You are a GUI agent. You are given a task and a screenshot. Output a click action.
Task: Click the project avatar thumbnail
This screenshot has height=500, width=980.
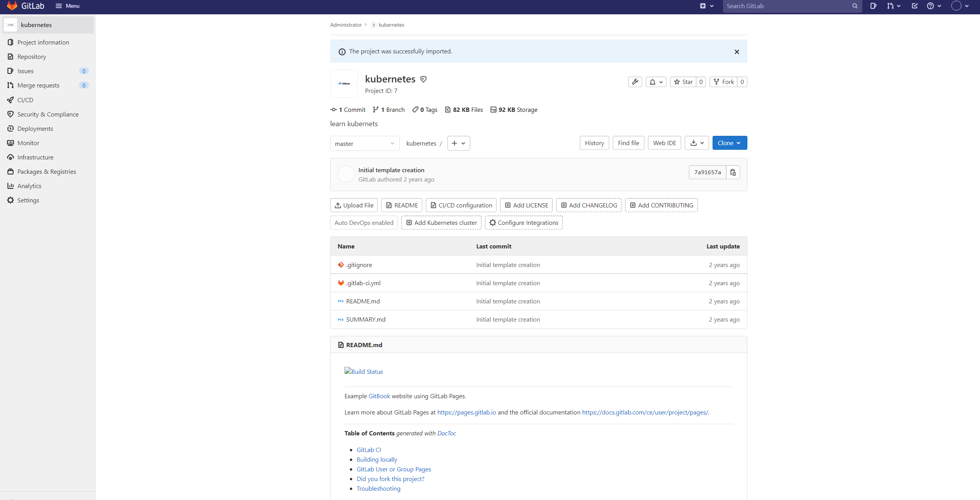(x=344, y=84)
